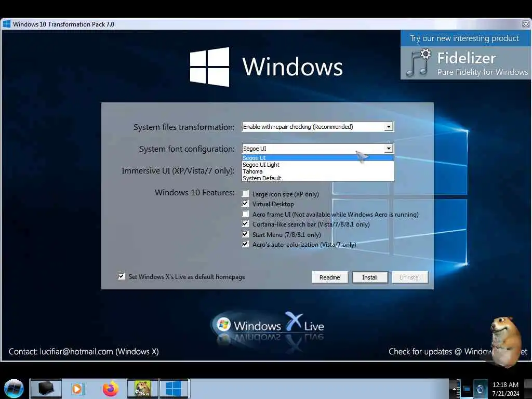Click the Install button

click(370, 277)
